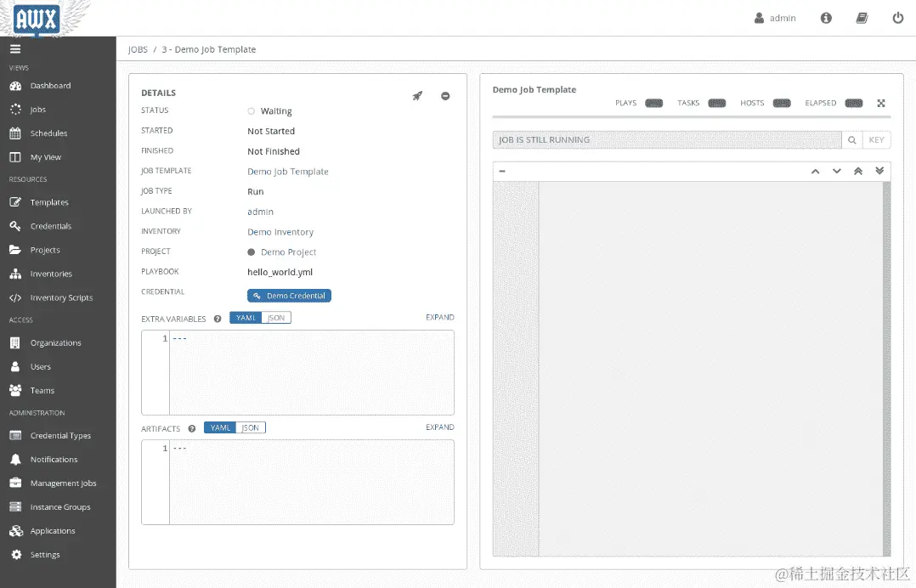This screenshot has height=588, width=916.
Task: Open the Demo Inventory link
Action: (280, 232)
